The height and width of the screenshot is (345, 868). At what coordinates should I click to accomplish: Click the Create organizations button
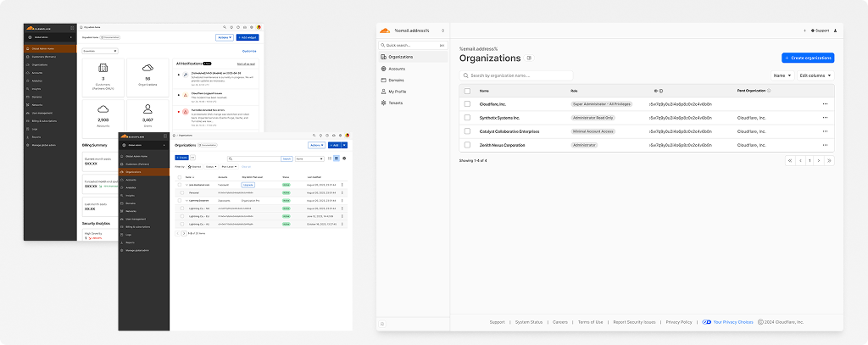point(808,58)
